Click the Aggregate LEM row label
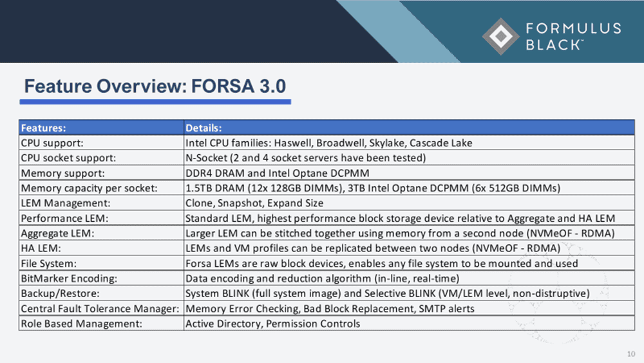The image size is (644, 363). [x=57, y=233]
